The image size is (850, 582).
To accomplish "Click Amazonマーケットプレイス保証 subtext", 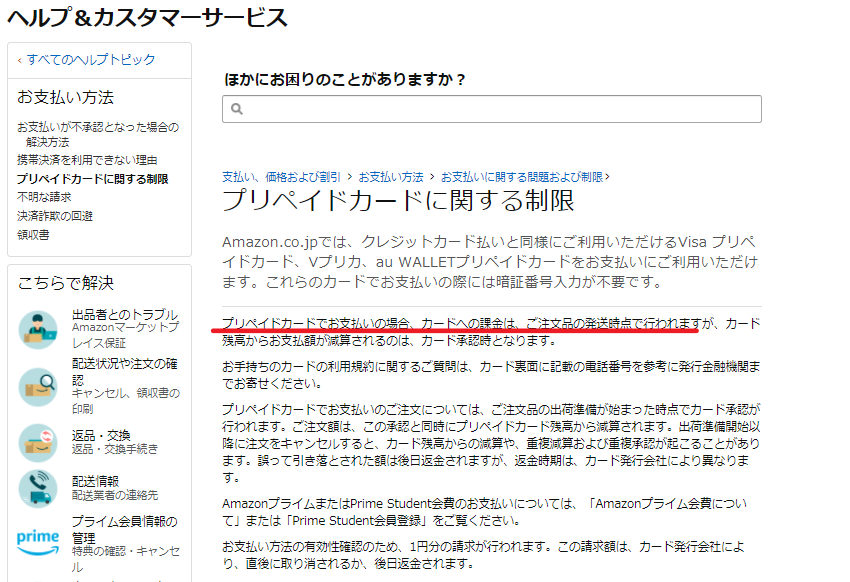I will click(x=126, y=335).
